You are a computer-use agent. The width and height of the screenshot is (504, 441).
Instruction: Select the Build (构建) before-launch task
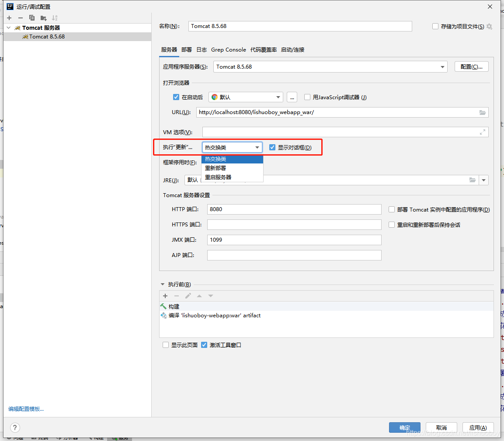326,306
